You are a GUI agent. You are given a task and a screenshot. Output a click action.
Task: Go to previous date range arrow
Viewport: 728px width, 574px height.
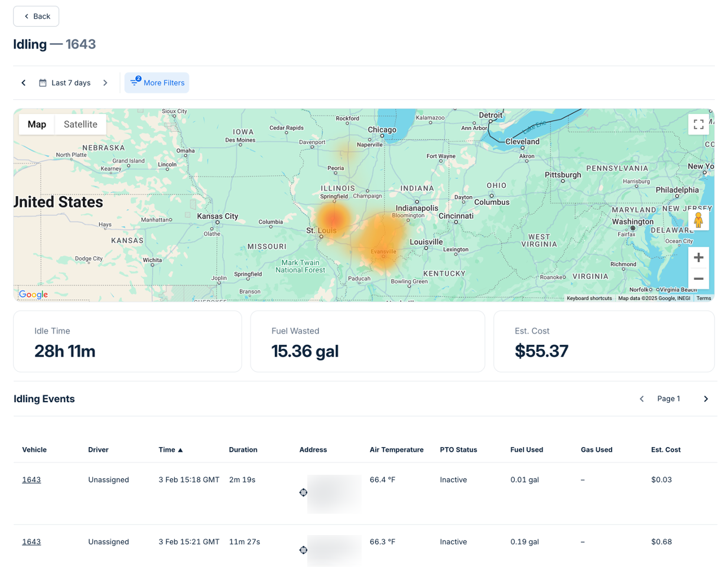pyautogui.click(x=24, y=83)
